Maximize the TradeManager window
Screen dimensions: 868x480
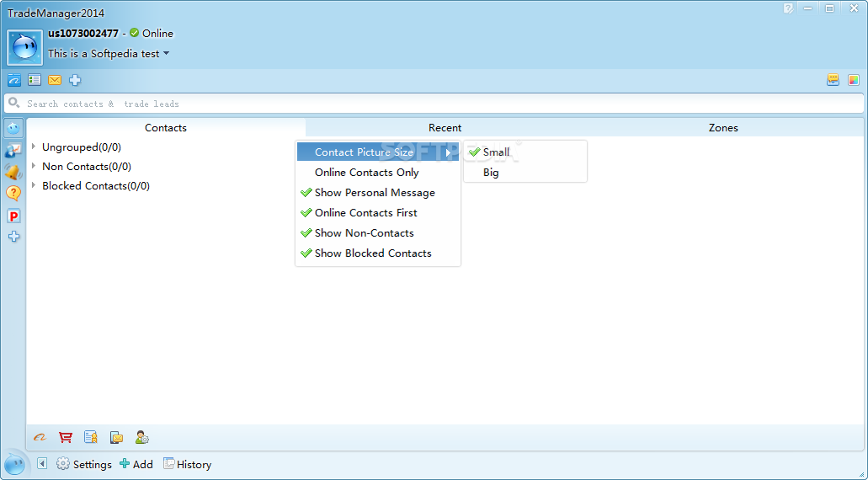coord(829,8)
